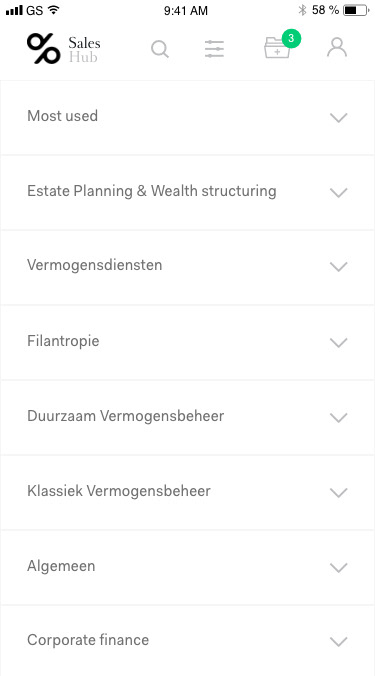The width and height of the screenshot is (375, 676).
Task: Tap the Bluetooth status icon
Action: click(303, 10)
